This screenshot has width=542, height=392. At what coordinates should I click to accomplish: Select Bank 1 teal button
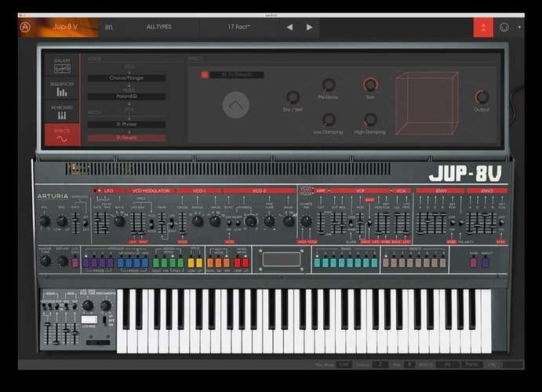(318, 263)
